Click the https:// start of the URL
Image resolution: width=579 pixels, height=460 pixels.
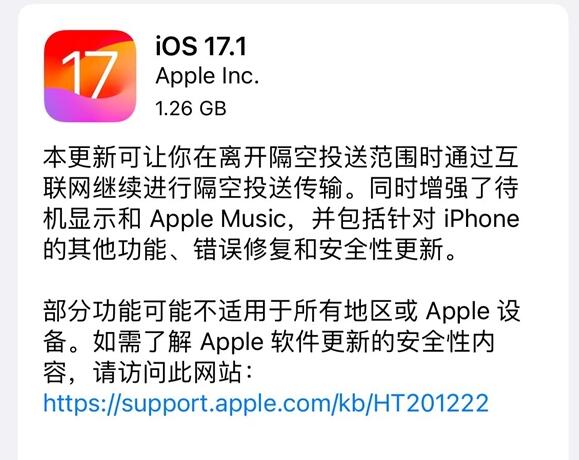pyautogui.click(x=82, y=403)
